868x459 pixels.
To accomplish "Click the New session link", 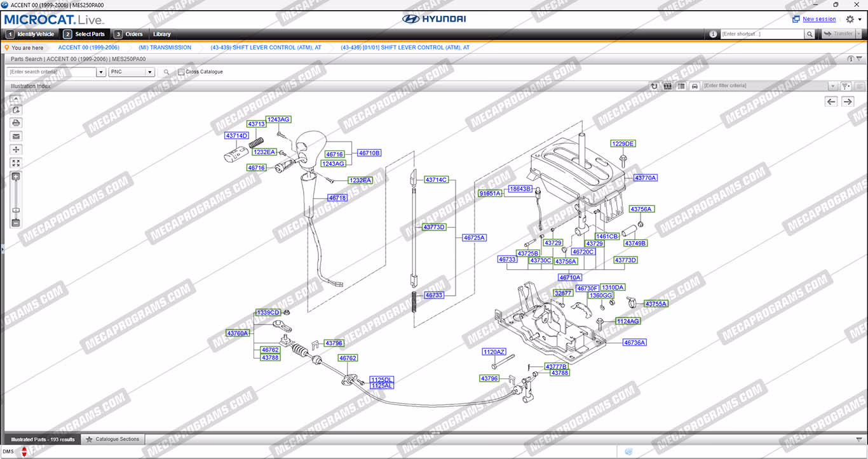I will click(x=819, y=19).
